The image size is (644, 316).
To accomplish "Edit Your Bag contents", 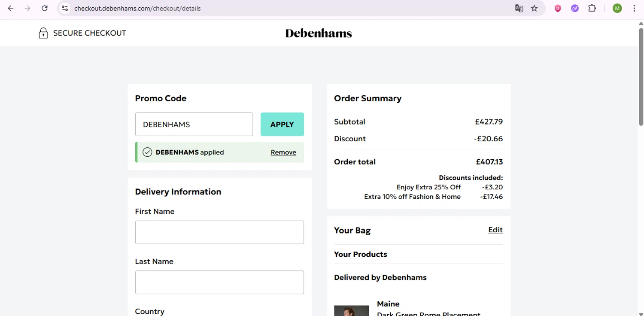I will [495, 230].
